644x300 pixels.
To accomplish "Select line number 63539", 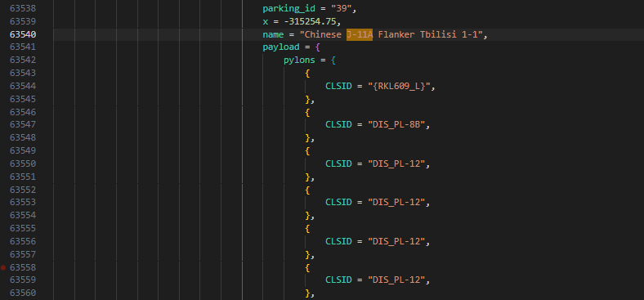I will point(23,21).
